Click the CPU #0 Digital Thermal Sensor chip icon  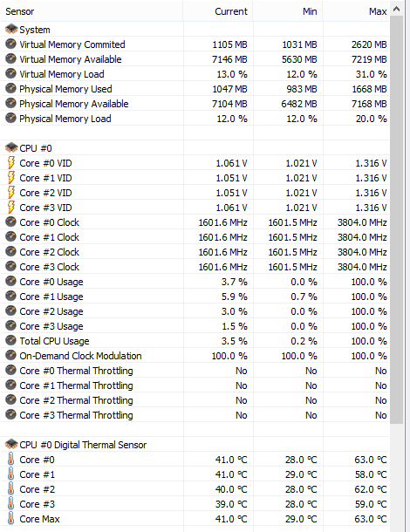point(11,445)
